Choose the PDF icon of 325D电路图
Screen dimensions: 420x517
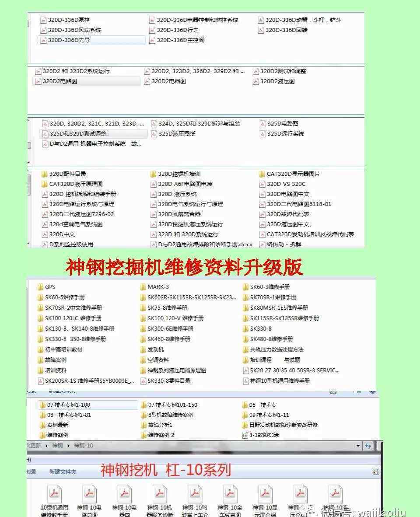tap(263, 124)
